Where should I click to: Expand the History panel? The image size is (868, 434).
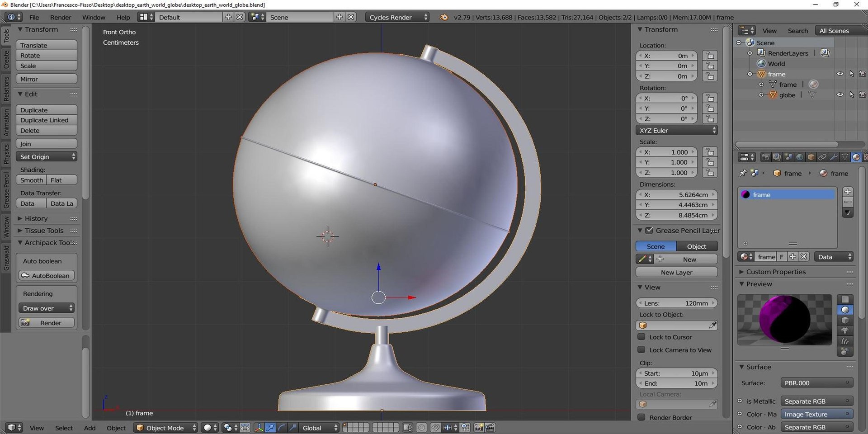click(x=36, y=218)
